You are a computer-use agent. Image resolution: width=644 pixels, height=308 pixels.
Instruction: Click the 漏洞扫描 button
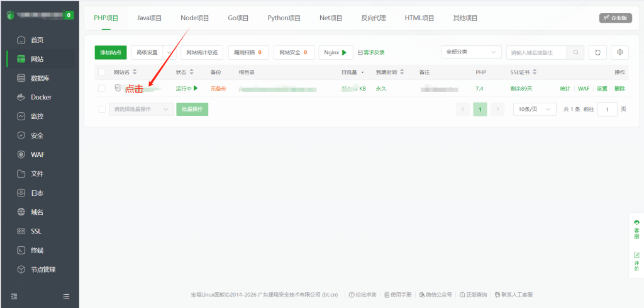click(x=248, y=52)
